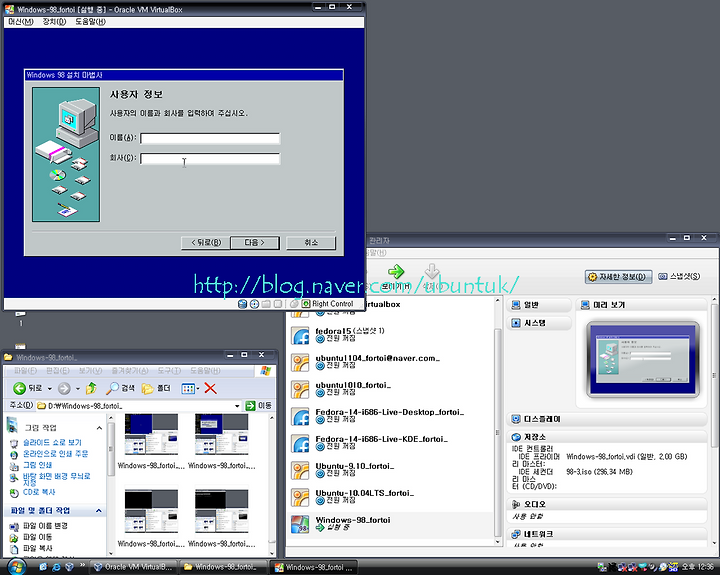Click the 슬라이드 쇼로 보기 link

tap(52, 443)
